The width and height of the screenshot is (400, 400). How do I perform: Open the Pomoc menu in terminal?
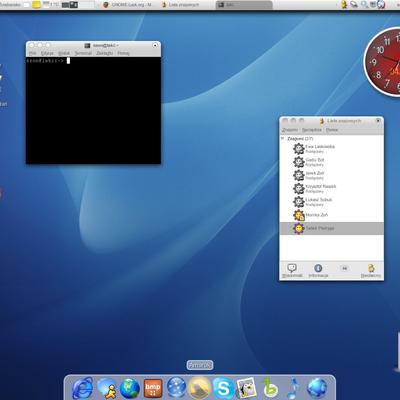click(x=123, y=53)
